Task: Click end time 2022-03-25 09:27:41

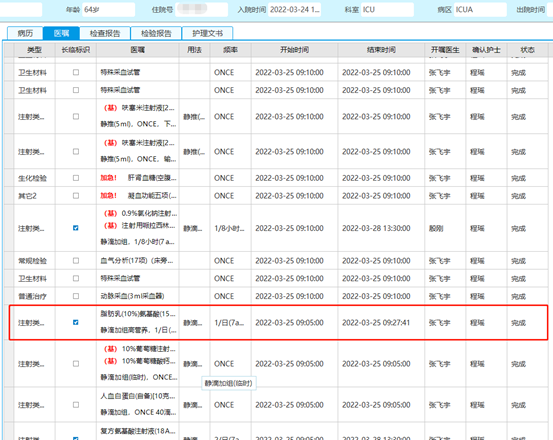Action: [x=376, y=323]
